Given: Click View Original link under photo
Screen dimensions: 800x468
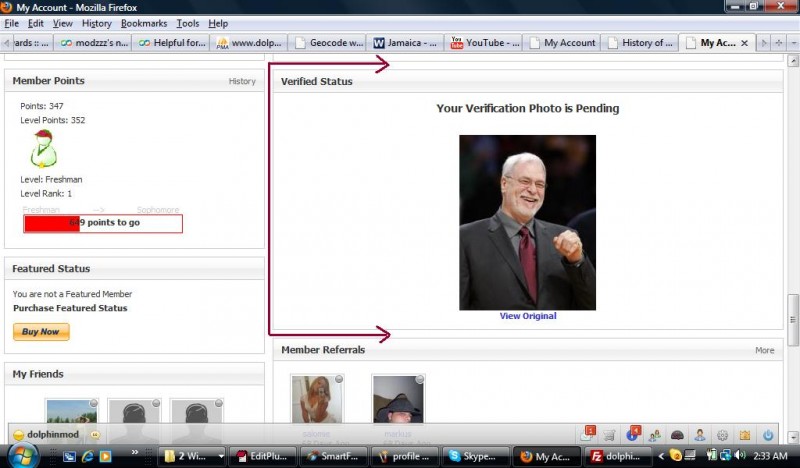Looking at the screenshot, I should click(528, 316).
